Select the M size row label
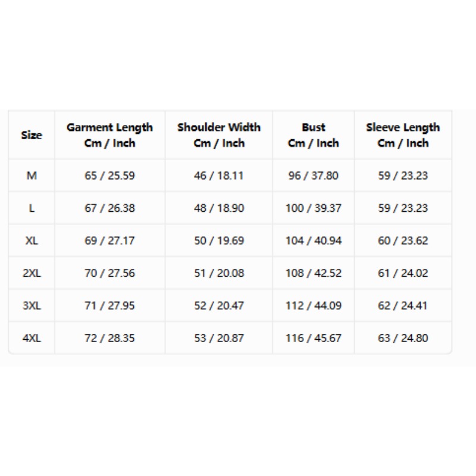Viewport: 476px width, 476px height. pos(32,176)
